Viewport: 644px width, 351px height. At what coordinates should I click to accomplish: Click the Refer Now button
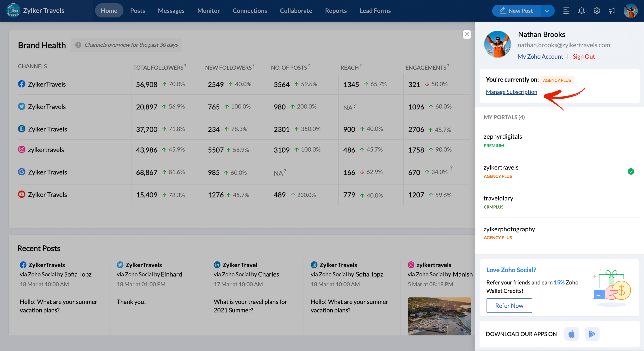pos(509,305)
